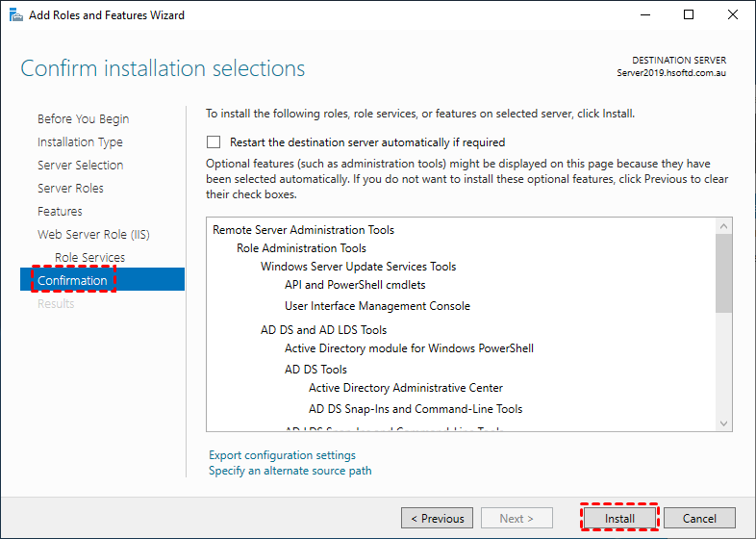Go back with the Previous button
756x539 pixels.
pos(437,518)
